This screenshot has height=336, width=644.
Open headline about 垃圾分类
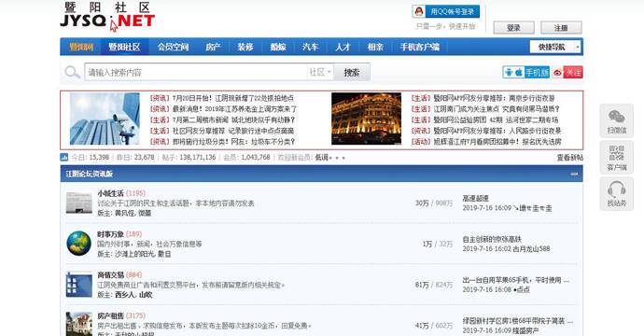233,141
